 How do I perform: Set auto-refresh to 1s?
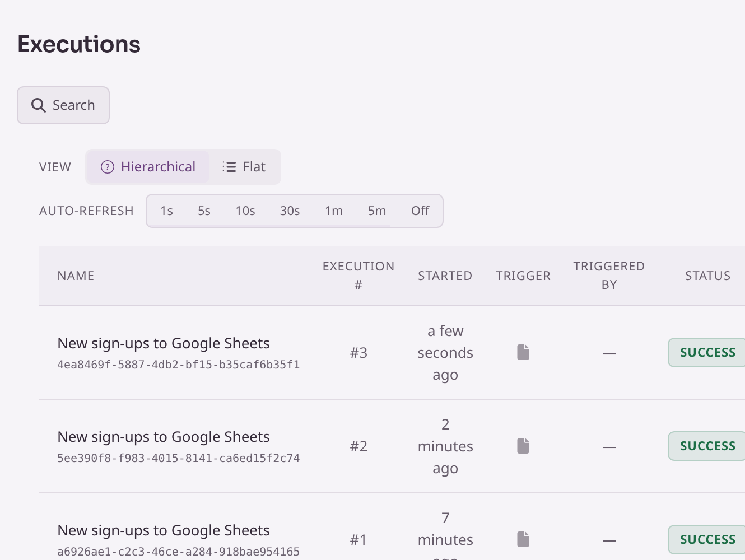tap(166, 211)
